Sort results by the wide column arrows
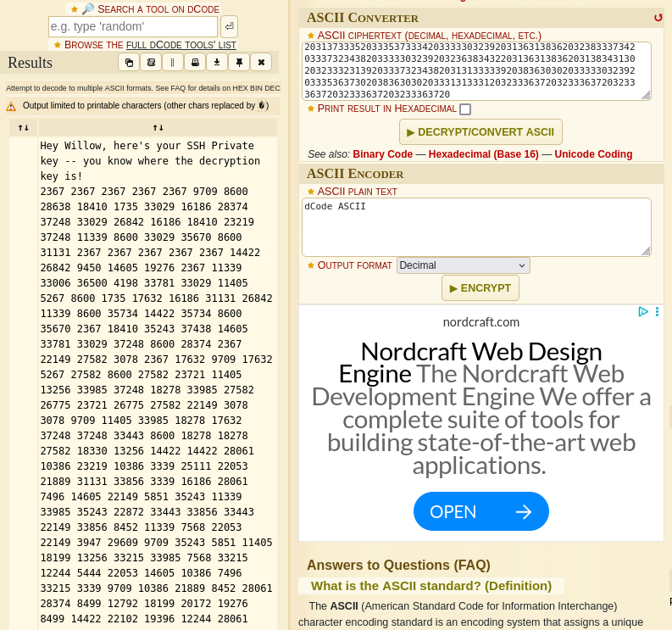672x630 pixels. coord(158,128)
